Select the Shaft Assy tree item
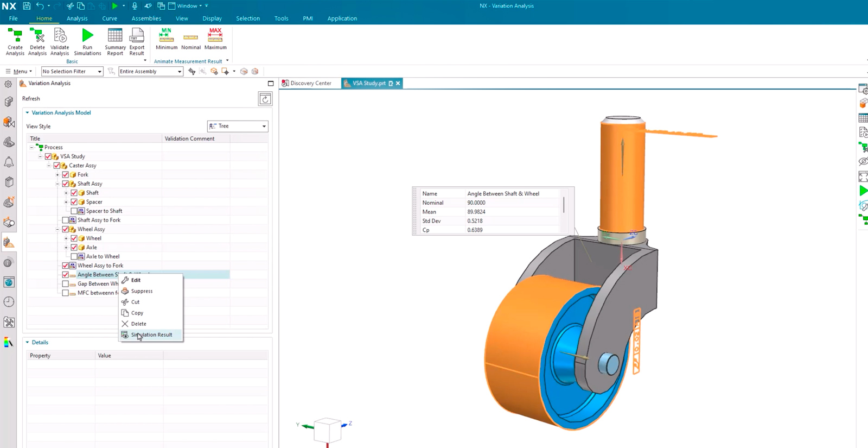Screen dimensions: 868x448 (x=90, y=184)
